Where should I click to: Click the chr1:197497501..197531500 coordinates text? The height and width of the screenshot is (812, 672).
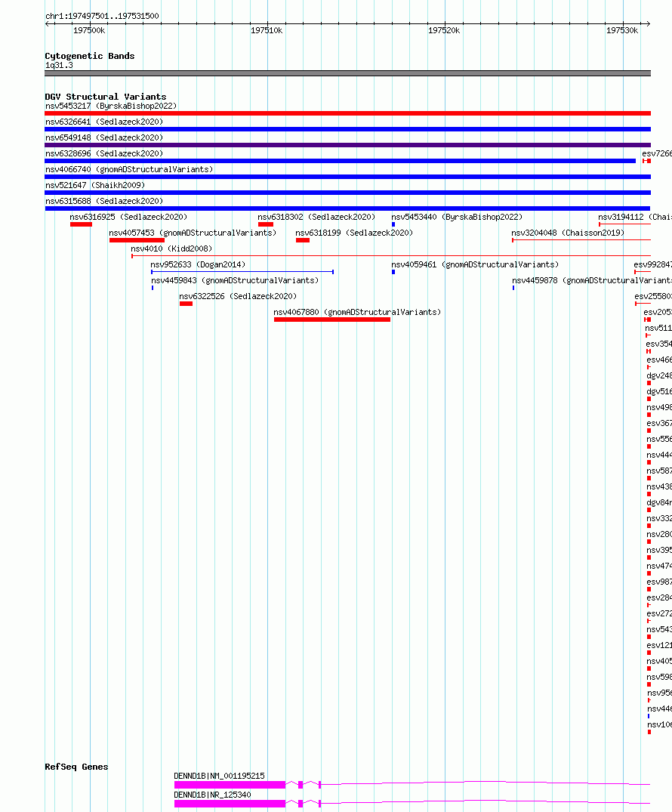102,16
